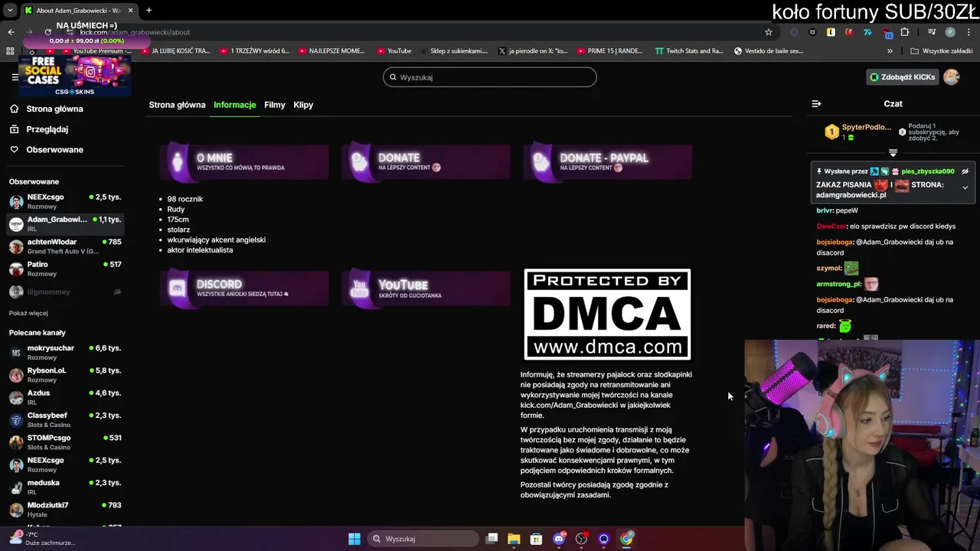Screen dimensions: 980x551
Task: Bookmark this page with the star icon
Action: point(769,32)
